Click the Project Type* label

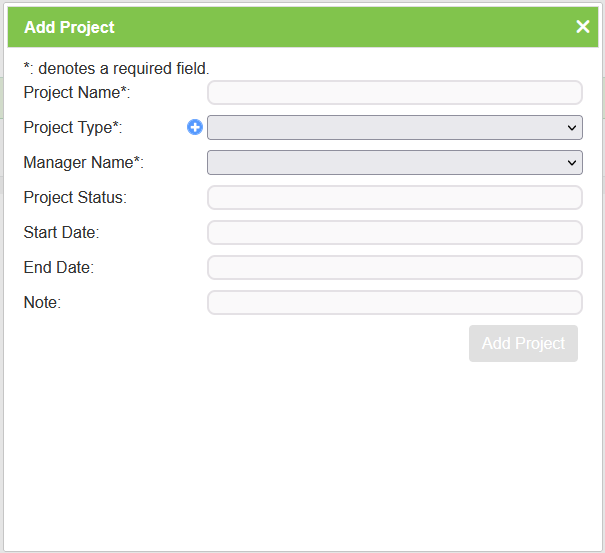[x=73, y=128]
